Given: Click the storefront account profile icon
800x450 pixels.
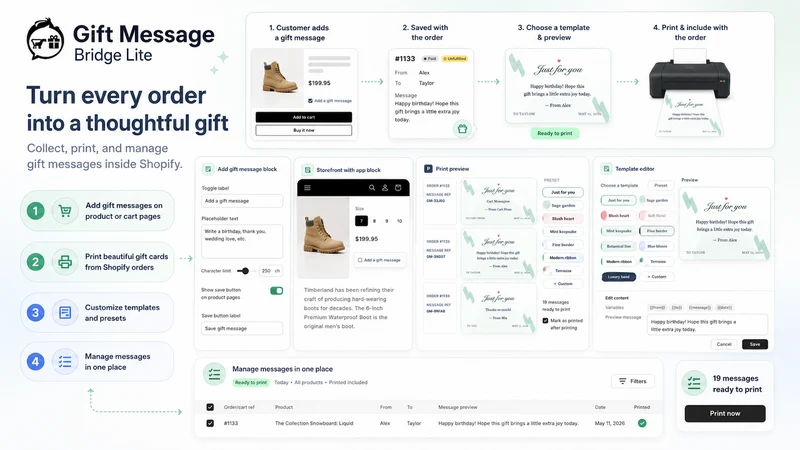Looking at the screenshot, I should point(385,188).
